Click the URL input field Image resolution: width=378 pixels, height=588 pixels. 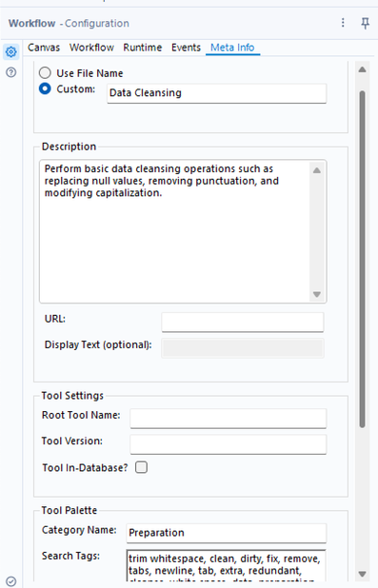[243, 322]
